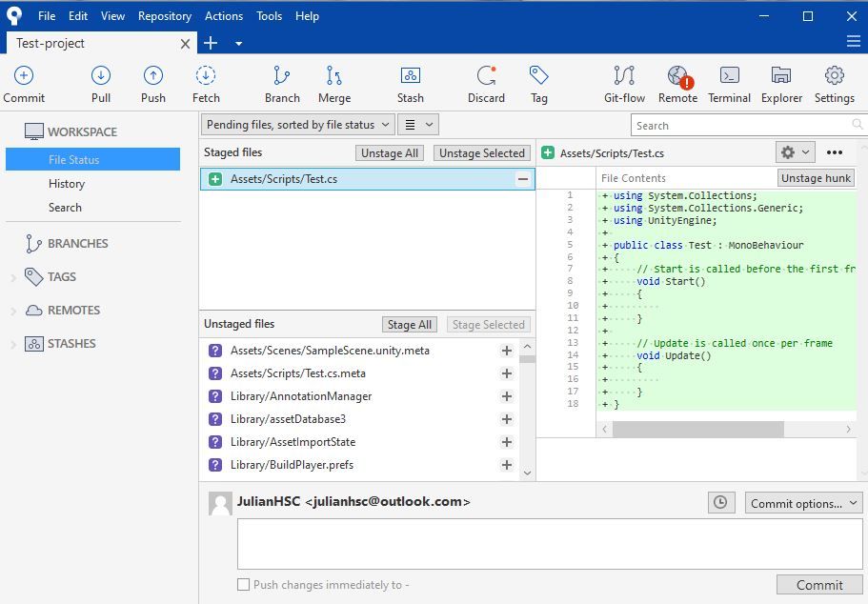This screenshot has height=604, width=868.
Task: Open the tab list dropdown arrow
Action: 238,43
